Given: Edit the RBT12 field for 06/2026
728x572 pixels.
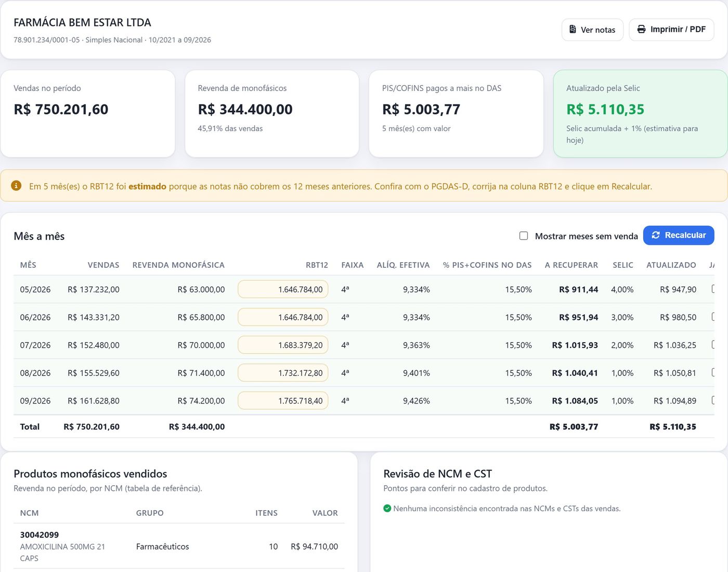Looking at the screenshot, I should [283, 317].
